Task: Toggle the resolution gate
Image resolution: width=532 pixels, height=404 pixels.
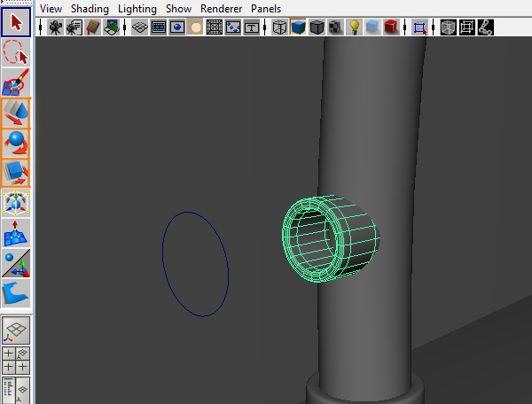Action: (x=177, y=27)
